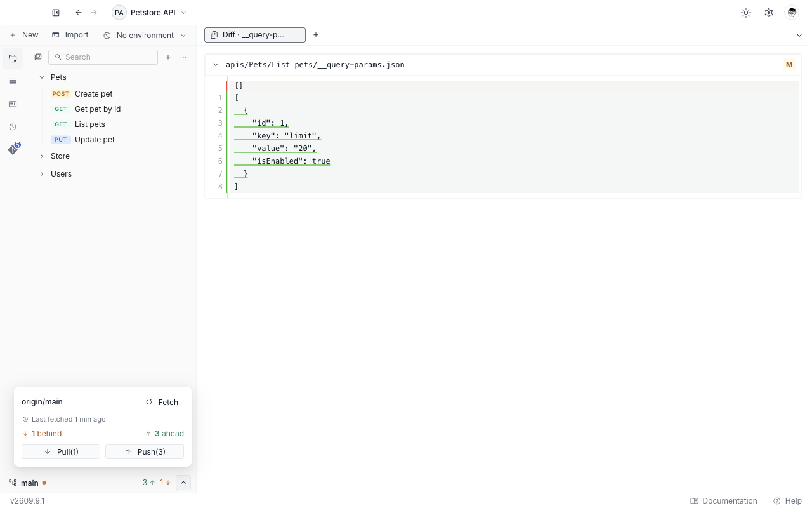Click the New button
Image resolution: width=812 pixels, height=508 pixels.
(24, 35)
